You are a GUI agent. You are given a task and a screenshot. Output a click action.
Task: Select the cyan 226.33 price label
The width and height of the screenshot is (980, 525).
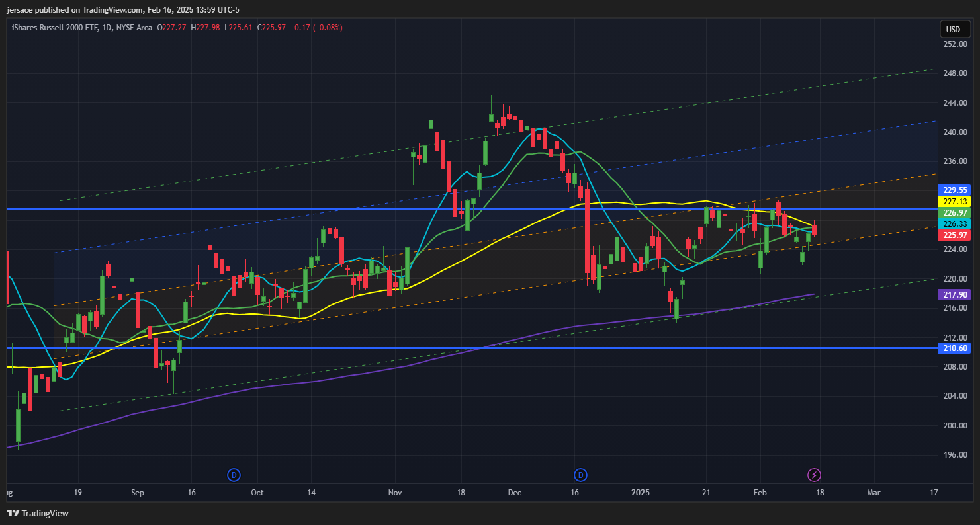[956, 223]
